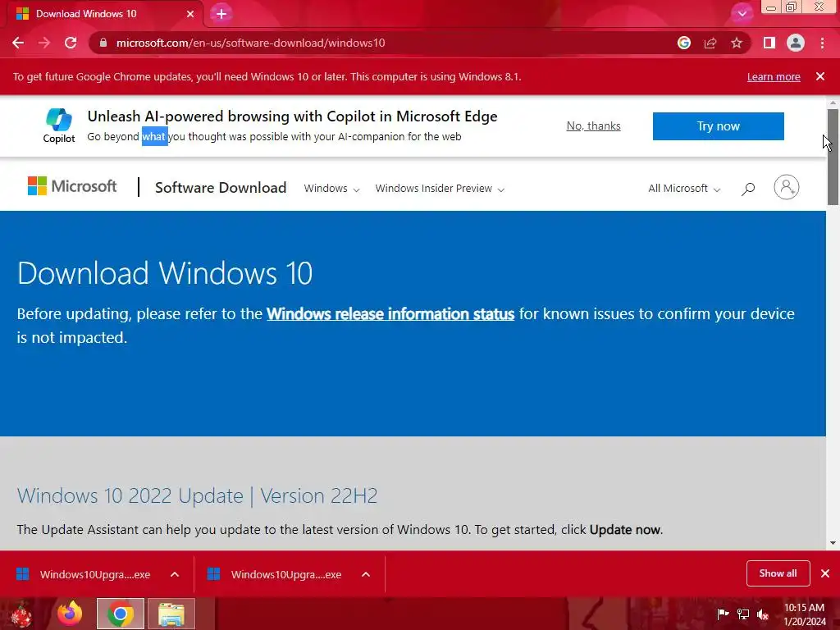The image size is (840, 630).
Task: Close the downloads bar
Action: [x=825, y=573]
